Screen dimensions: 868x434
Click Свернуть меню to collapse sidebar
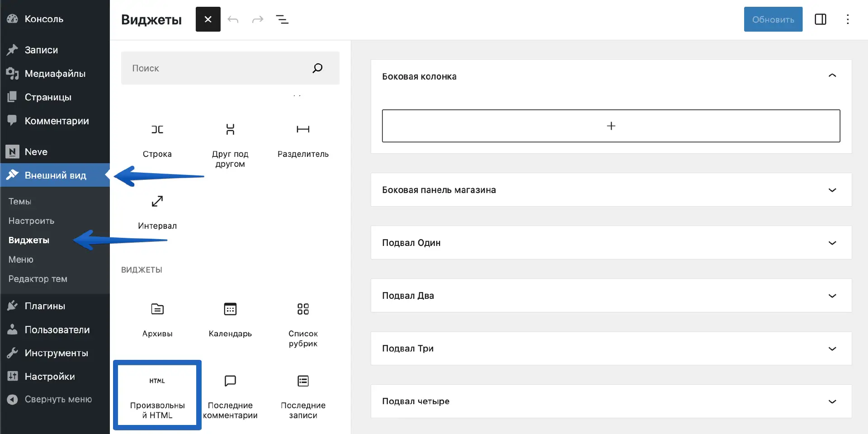pos(58,399)
